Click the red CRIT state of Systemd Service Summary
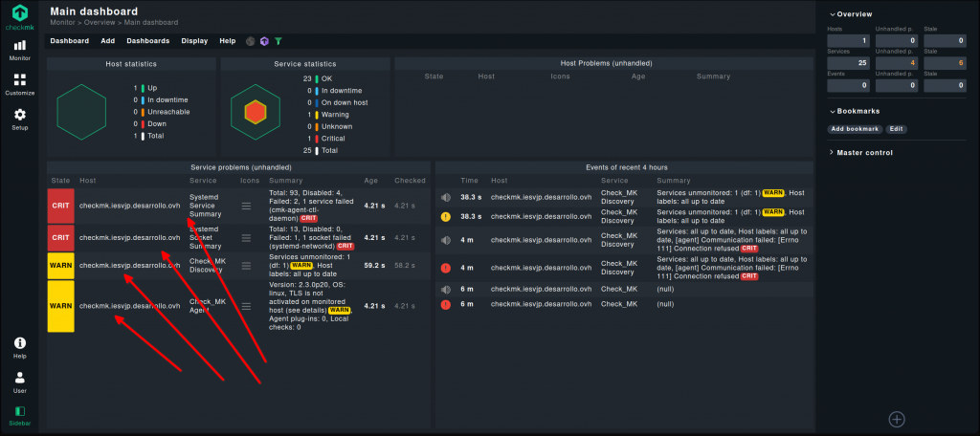Viewport: 980px width, 436px height. coord(60,206)
